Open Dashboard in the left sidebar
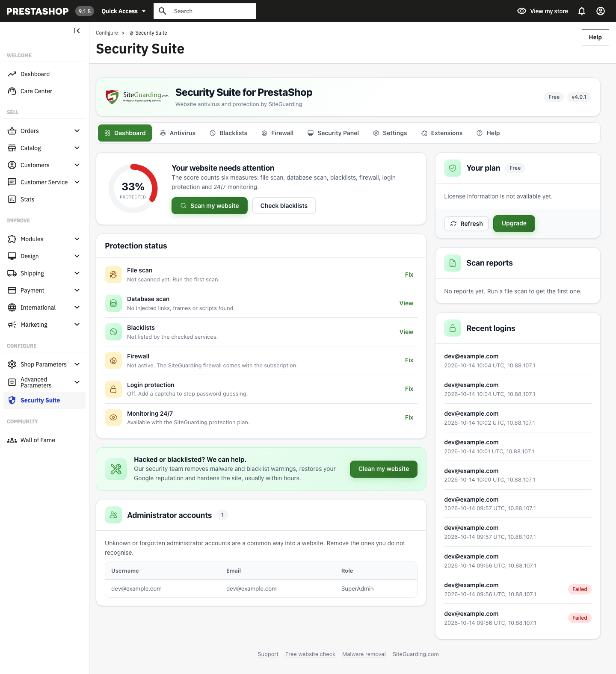616x674 pixels. point(44,74)
